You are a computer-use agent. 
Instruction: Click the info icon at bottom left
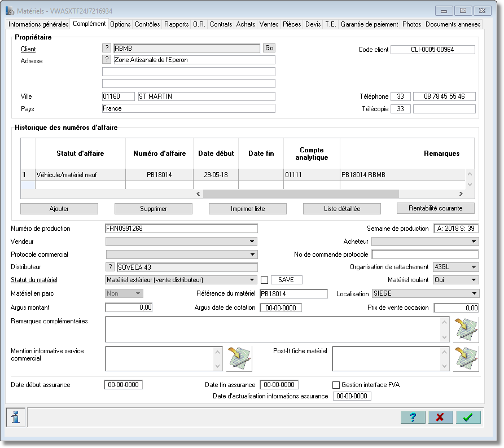(x=15, y=417)
